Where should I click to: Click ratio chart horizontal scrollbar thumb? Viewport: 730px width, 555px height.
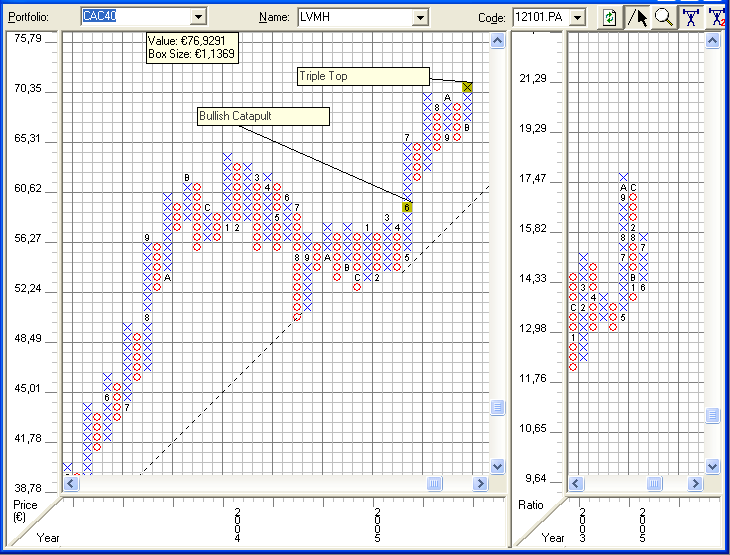[654, 483]
